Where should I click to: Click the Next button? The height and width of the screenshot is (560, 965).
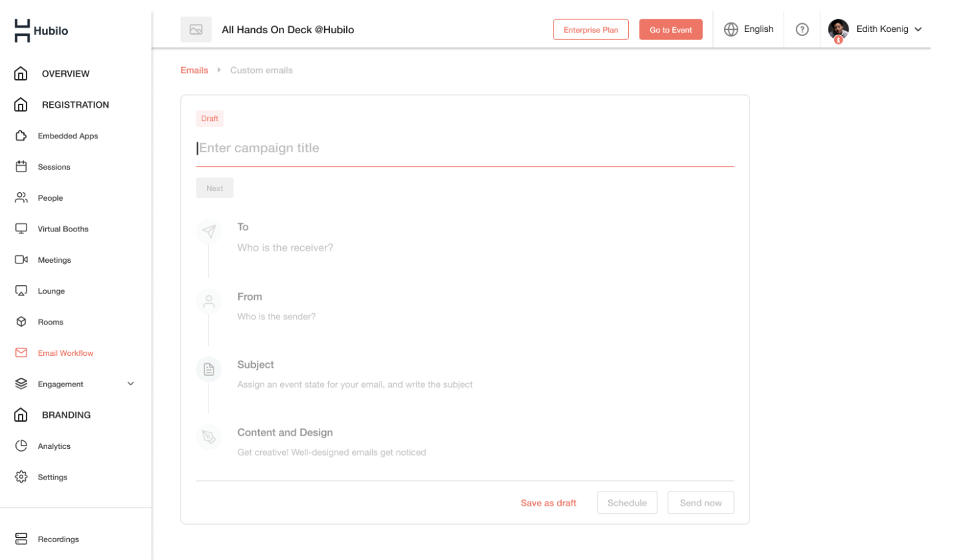pos(214,188)
